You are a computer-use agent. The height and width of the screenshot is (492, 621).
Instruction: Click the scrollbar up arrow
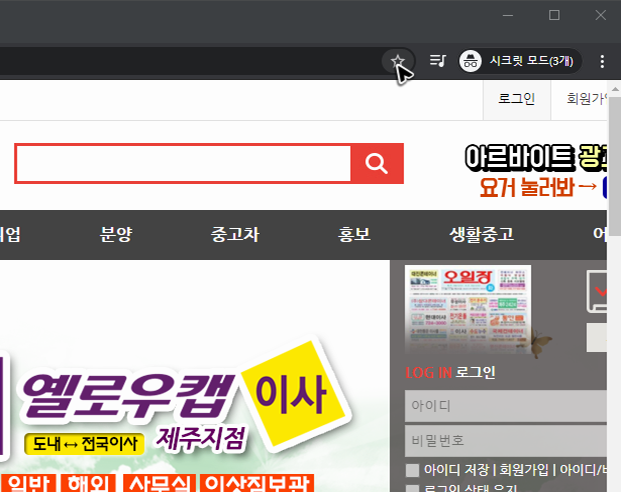click(615, 89)
